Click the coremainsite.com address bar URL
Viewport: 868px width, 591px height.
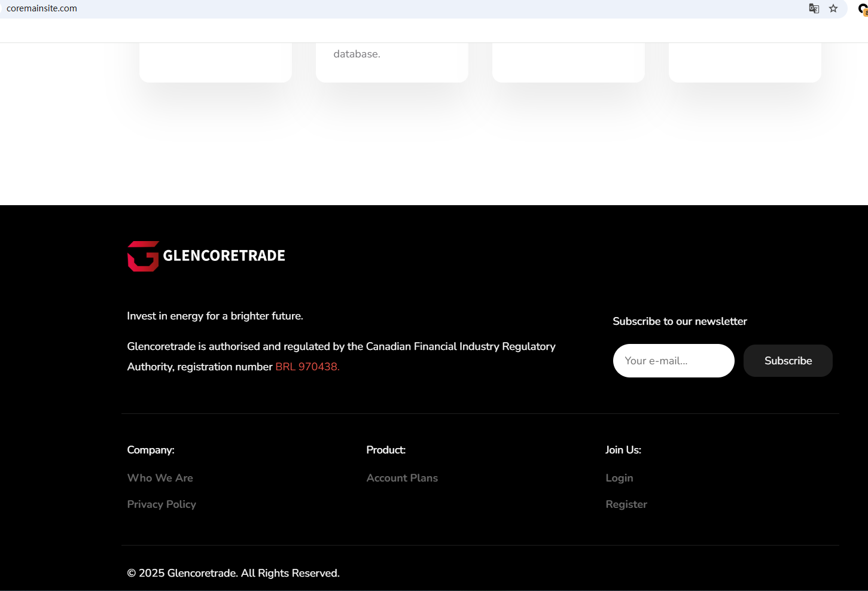tap(42, 8)
